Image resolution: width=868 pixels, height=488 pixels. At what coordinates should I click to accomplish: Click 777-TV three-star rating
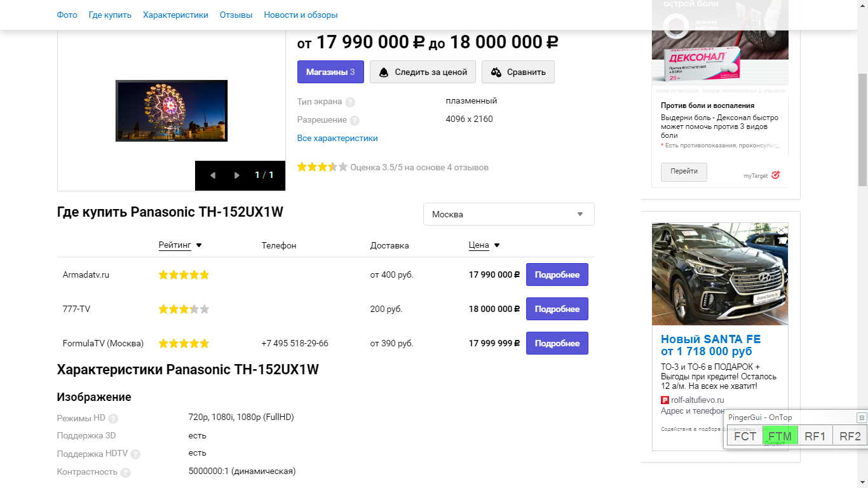coord(184,309)
